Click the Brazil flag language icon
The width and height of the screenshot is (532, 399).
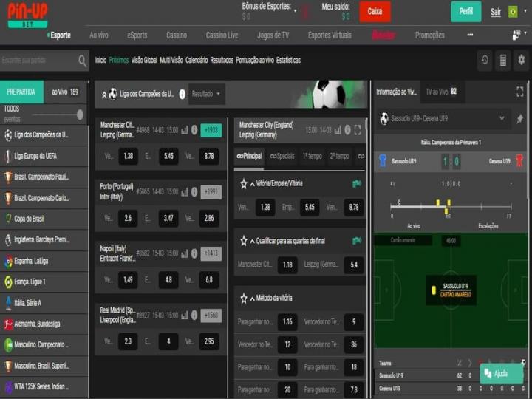coord(513,12)
